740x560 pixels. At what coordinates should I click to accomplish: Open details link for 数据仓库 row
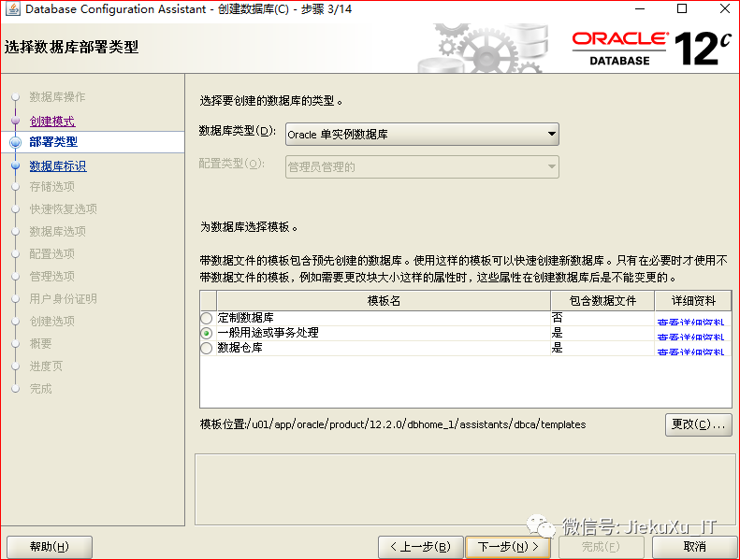pyautogui.click(x=690, y=352)
